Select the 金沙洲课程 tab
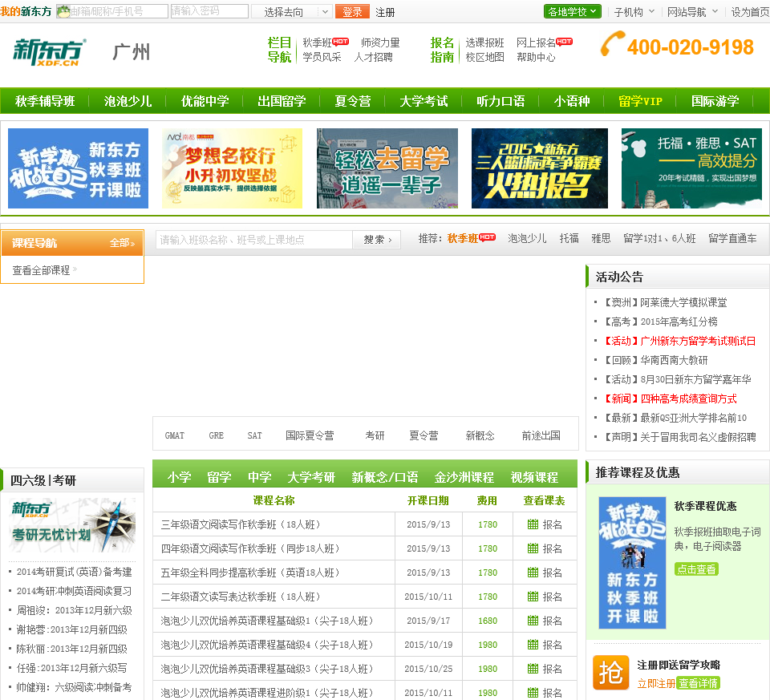This screenshot has height=700, width=770. (464, 476)
